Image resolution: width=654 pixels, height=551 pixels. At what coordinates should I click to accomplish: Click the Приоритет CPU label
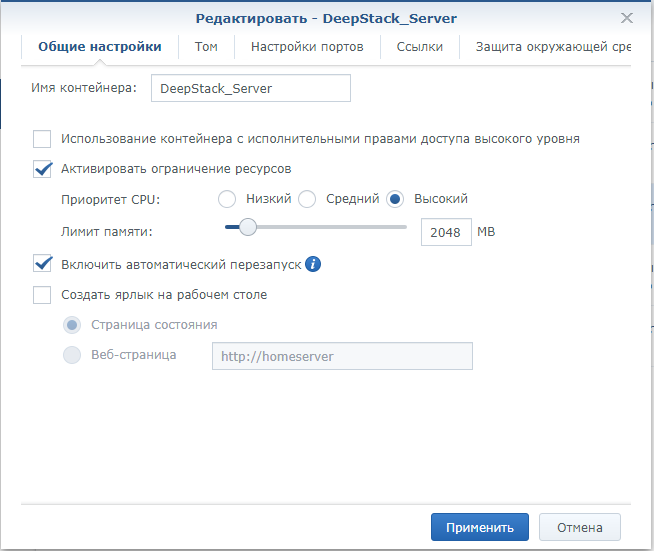[111, 200]
